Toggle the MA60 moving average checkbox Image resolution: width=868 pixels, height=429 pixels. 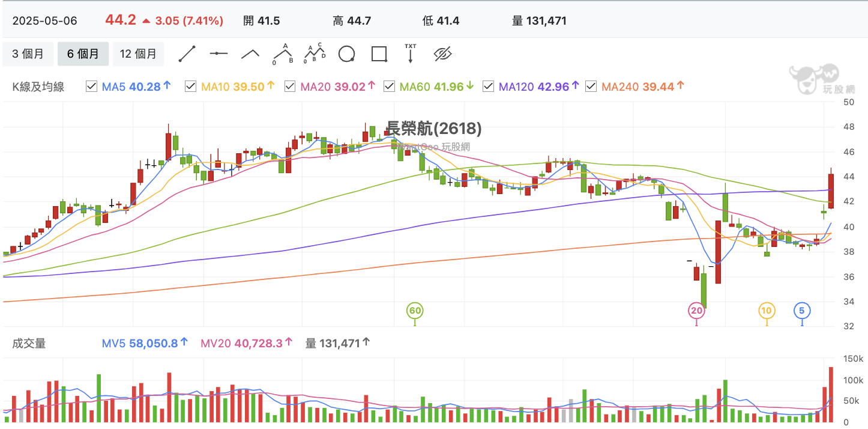point(389,87)
